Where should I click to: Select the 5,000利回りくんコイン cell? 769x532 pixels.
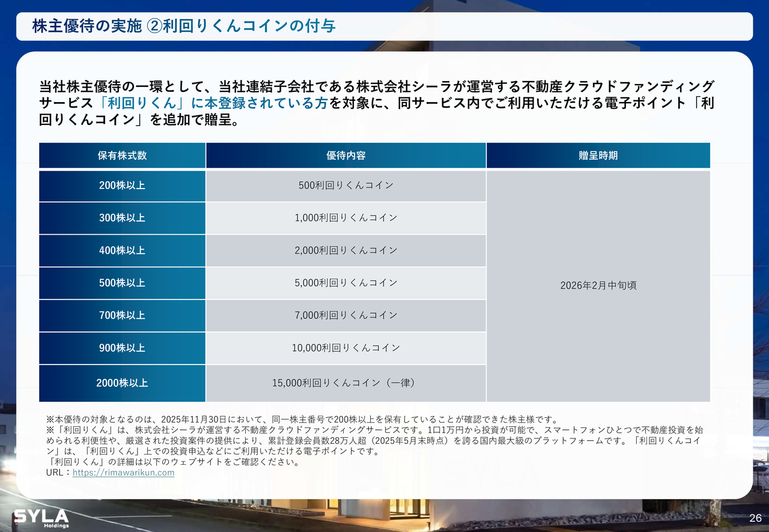tap(345, 283)
